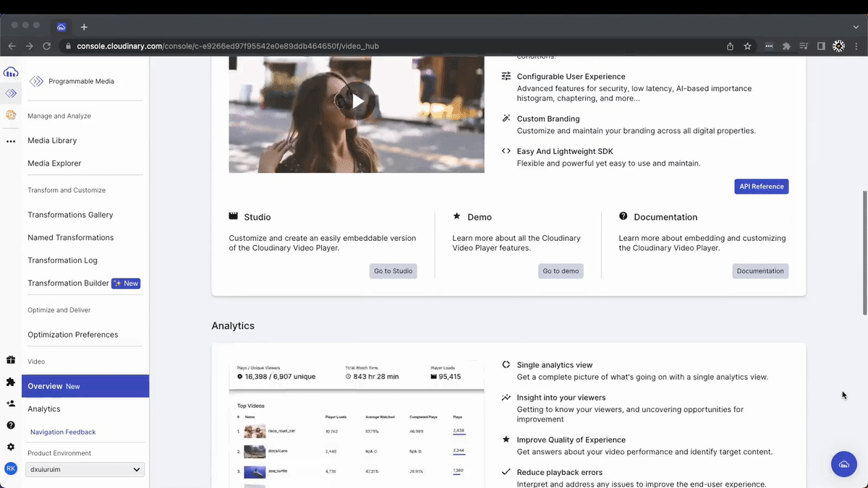This screenshot has height=488, width=868.
Task: Click the Studio clapperboard icon
Action: point(234,216)
